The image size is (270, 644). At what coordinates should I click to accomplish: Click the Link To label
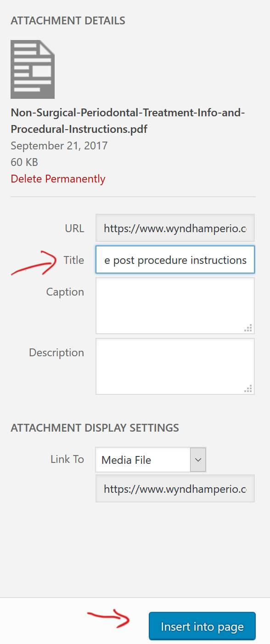point(67,459)
